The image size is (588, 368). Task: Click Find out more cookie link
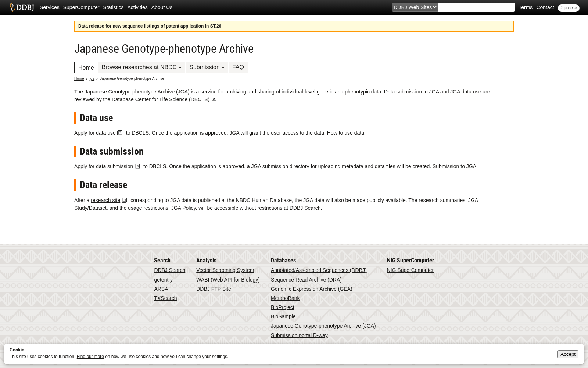coord(90,357)
